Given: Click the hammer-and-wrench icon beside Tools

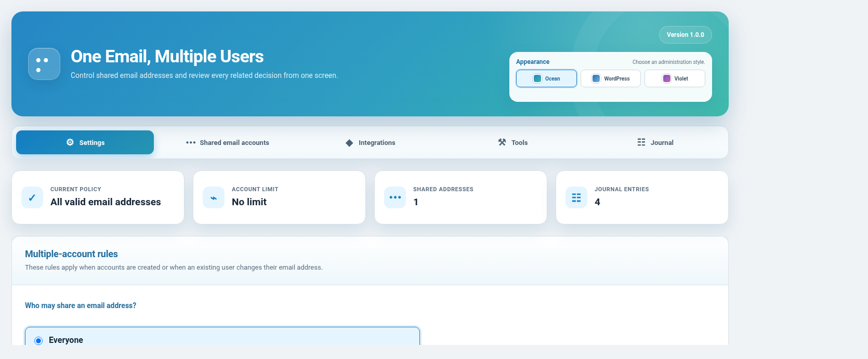Looking at the screenshot, I should pyautogui.click(x=502, y=142).
